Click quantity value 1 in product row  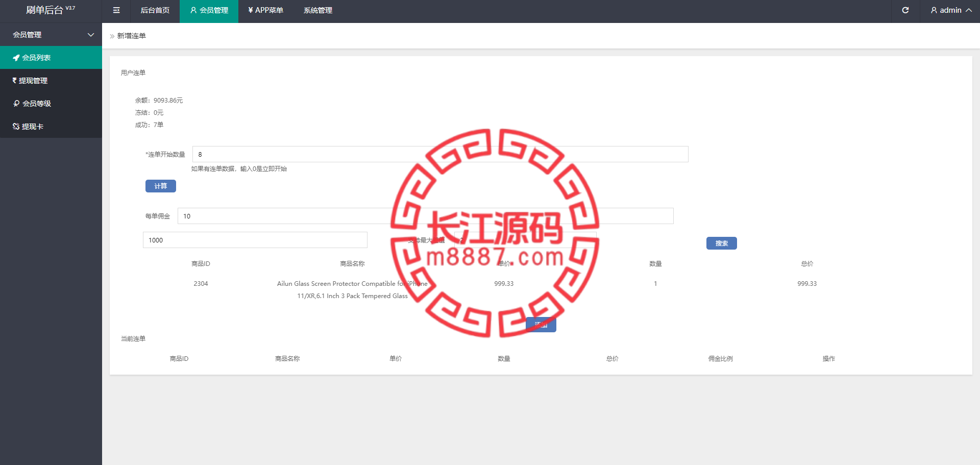(655, 284)
